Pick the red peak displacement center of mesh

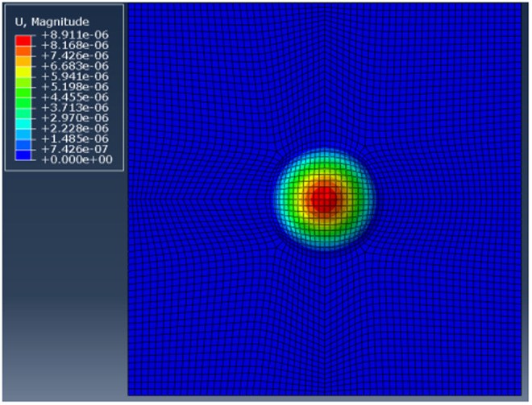point(324,200)
